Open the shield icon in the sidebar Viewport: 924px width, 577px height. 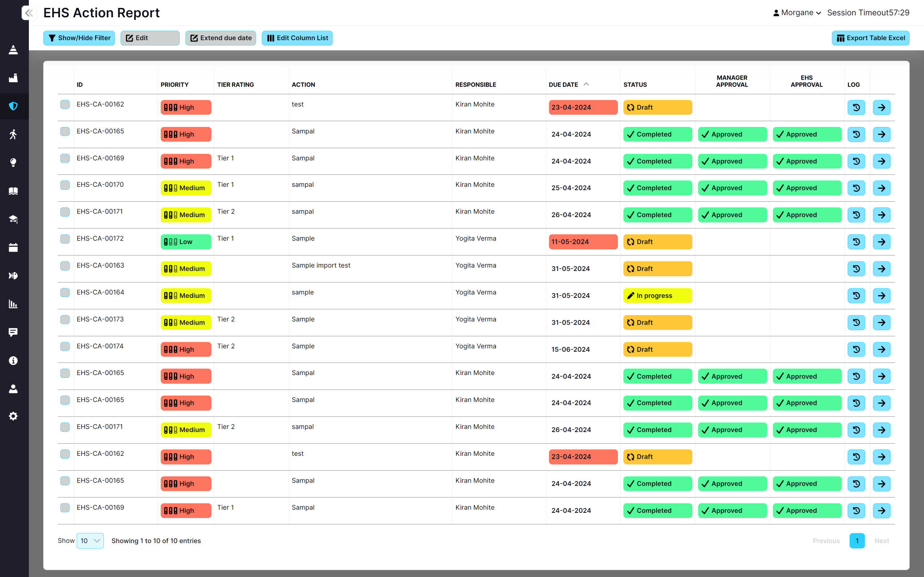(x=13, y=106)
